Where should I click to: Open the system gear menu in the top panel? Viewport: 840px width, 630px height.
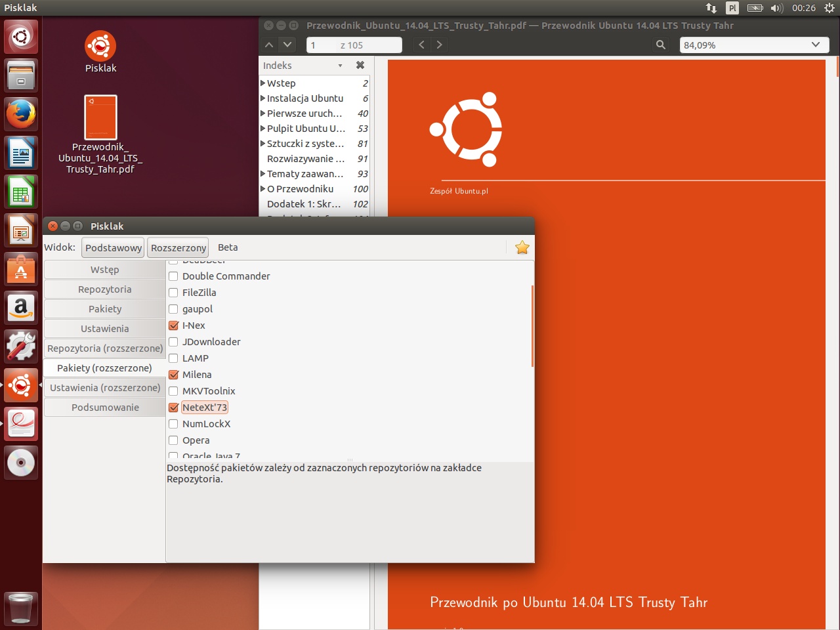click(829, 8)
